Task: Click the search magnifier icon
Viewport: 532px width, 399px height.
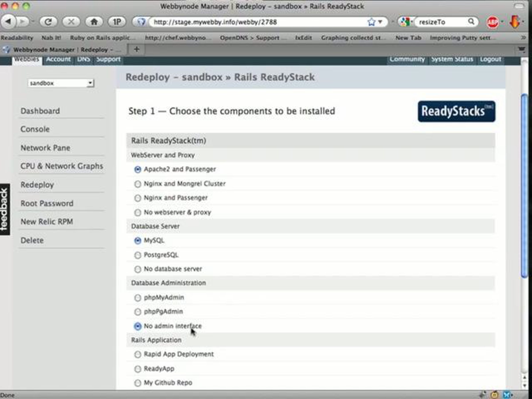Action: pos(471,22)
